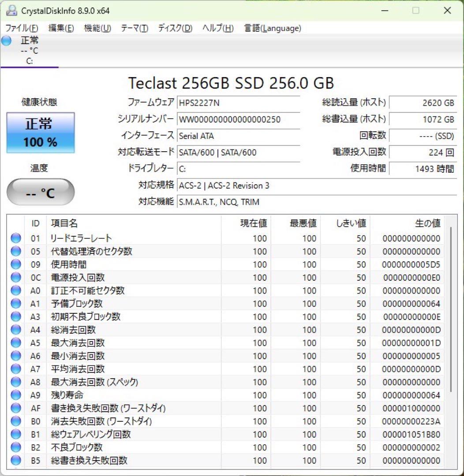Image resolution: width=464 pixels, height=476 pixels.
Task: Click the シリアルナンバー value field
Action: click(239, 119)
